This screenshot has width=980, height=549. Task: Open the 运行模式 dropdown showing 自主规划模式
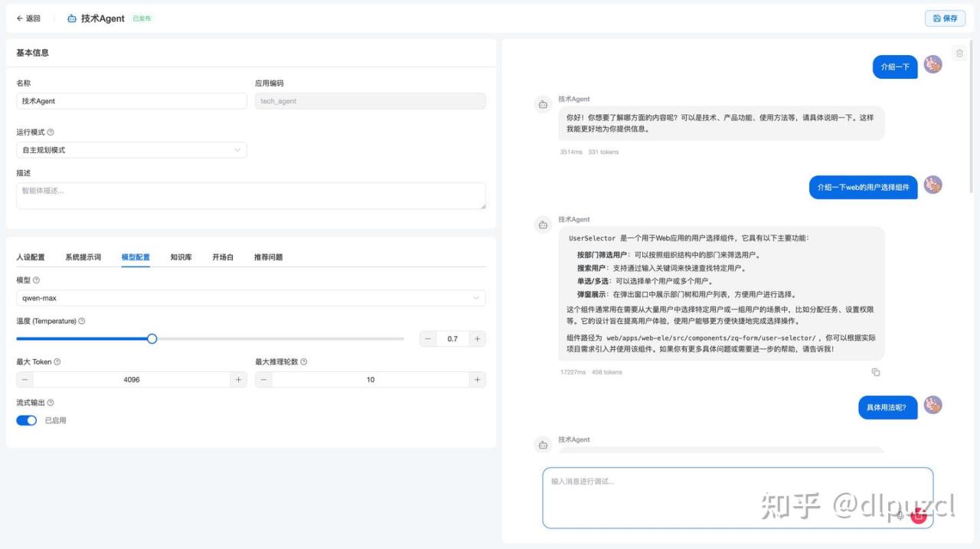[x=132, y=150]
